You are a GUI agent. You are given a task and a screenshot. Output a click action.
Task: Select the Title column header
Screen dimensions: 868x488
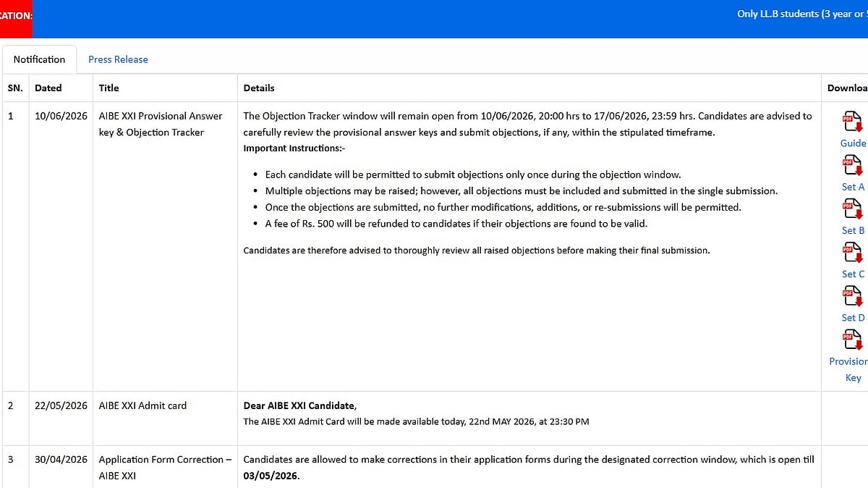point(109,88)
